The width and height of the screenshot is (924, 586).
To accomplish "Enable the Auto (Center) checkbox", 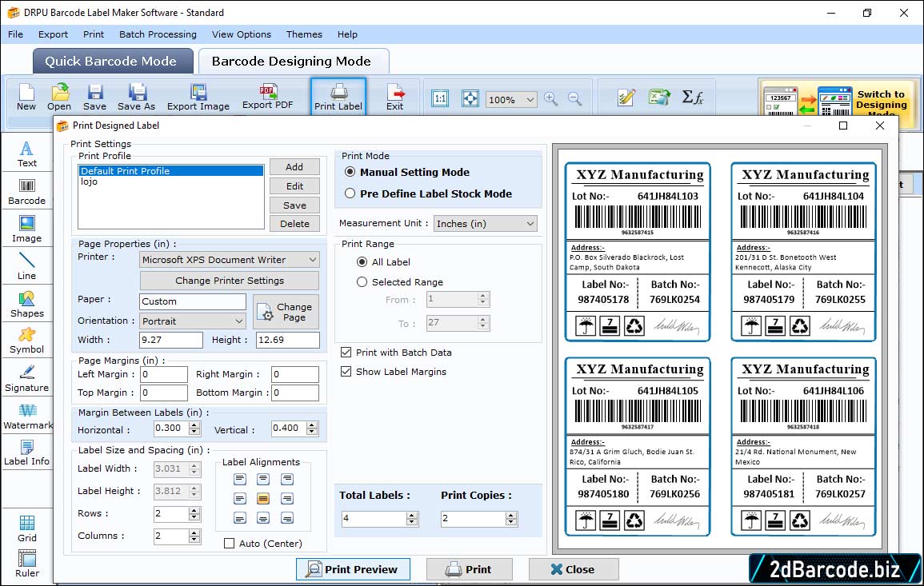I will pyautogui.click(x=230, y=543).
